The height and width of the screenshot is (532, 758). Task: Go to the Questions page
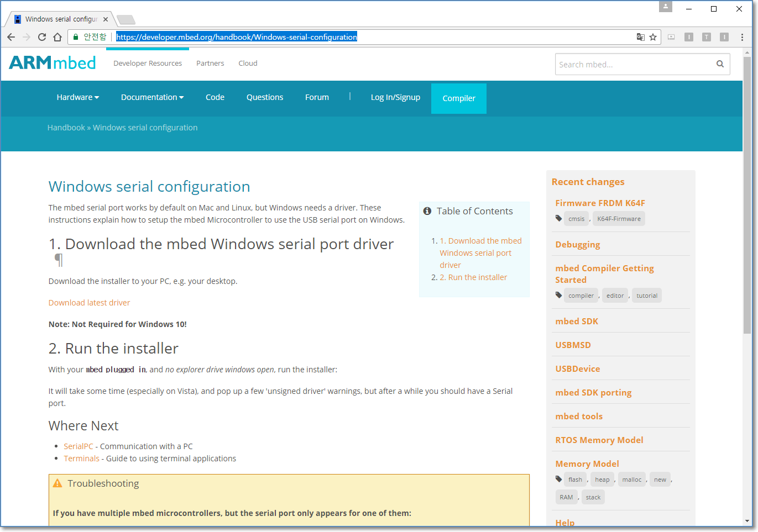265,97
